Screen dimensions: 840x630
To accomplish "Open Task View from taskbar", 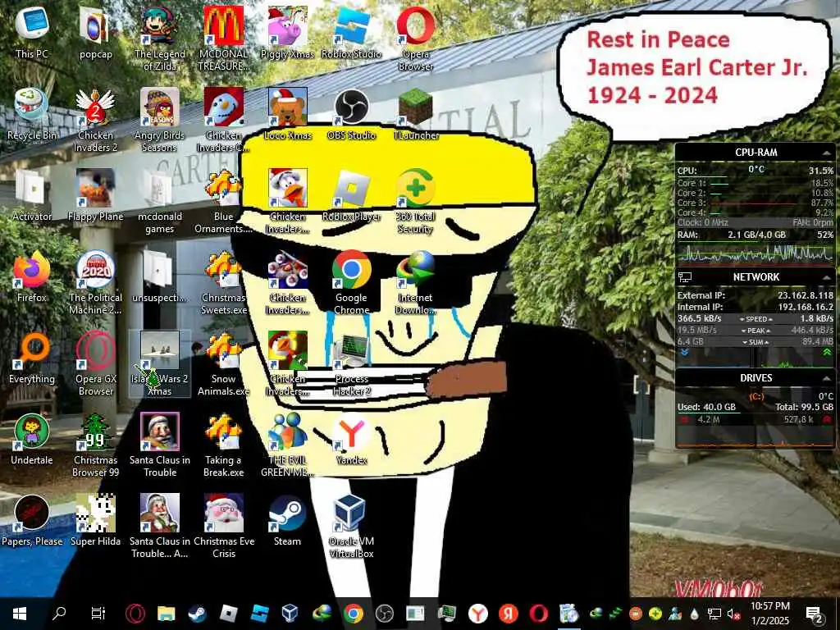I will (98, 614).
